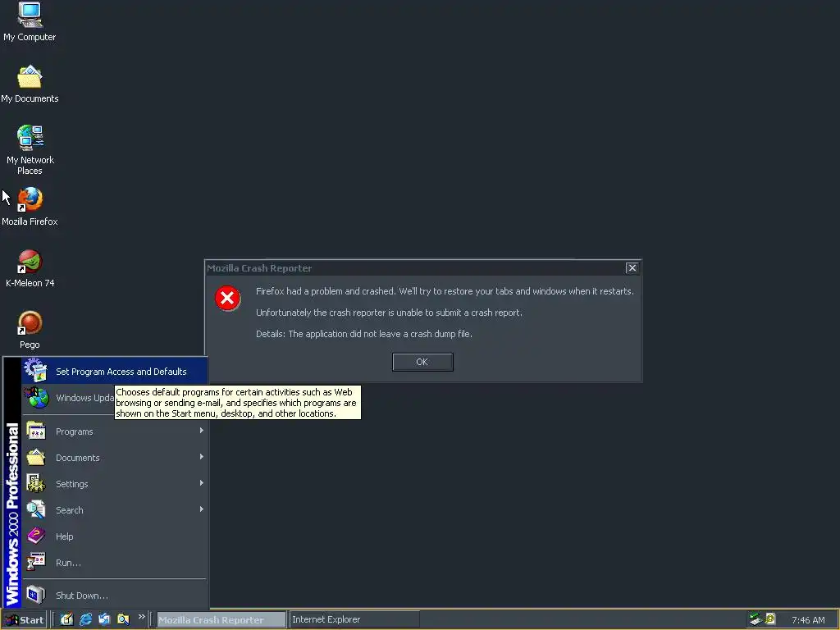Expand the quick launch overflow chevron

point(141,617)
